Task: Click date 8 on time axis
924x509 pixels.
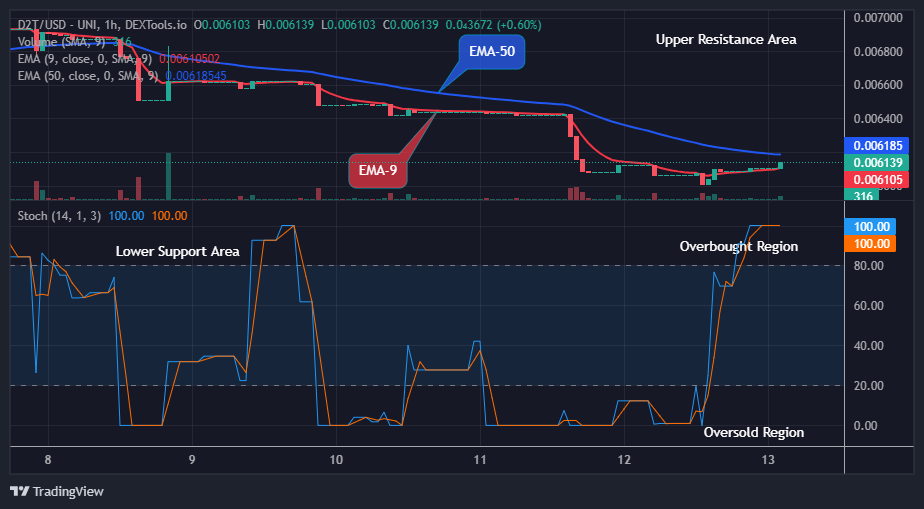Action: coord(48,460)
